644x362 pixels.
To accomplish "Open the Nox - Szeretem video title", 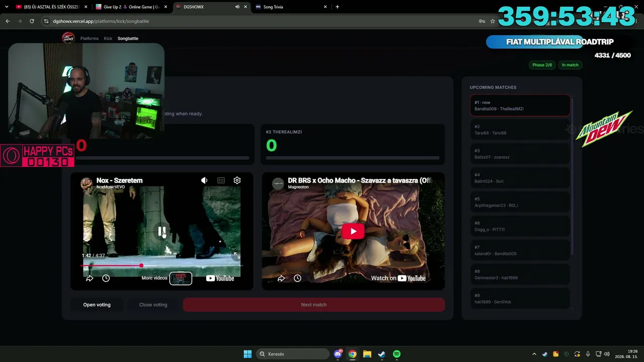I will click(119, 180).
